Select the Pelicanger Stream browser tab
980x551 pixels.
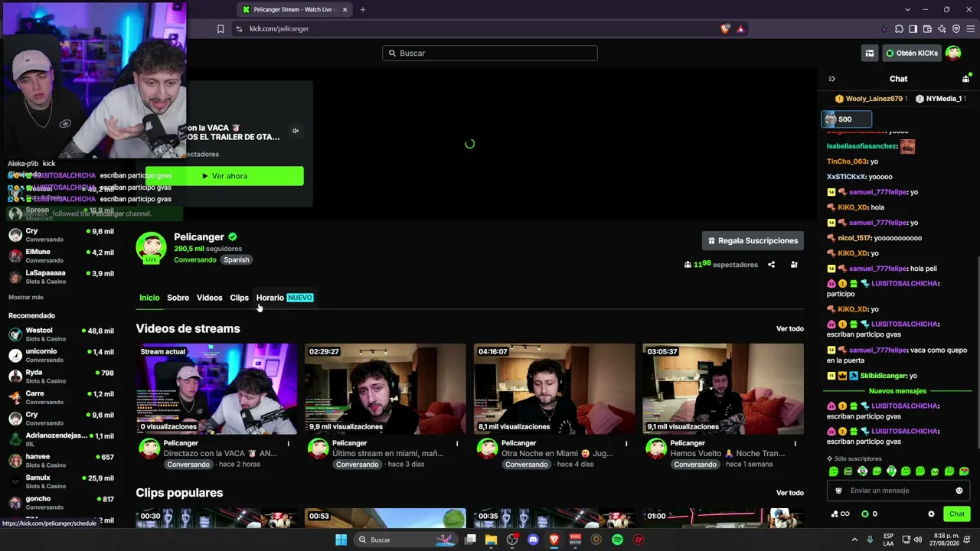click(x=294, y=9)
